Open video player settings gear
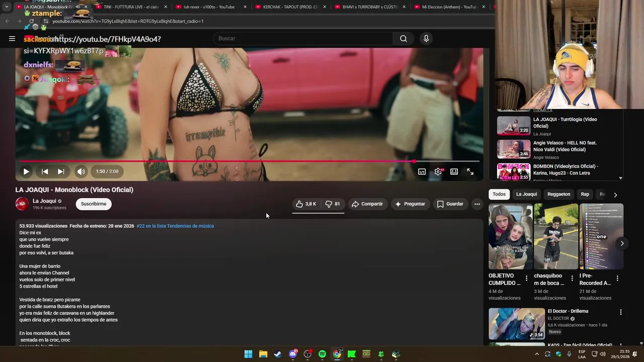 tap(438, 171)
